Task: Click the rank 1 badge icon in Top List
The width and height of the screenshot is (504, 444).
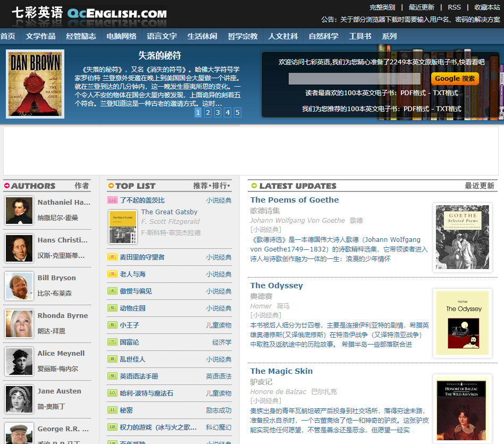Action: point(112,200)
